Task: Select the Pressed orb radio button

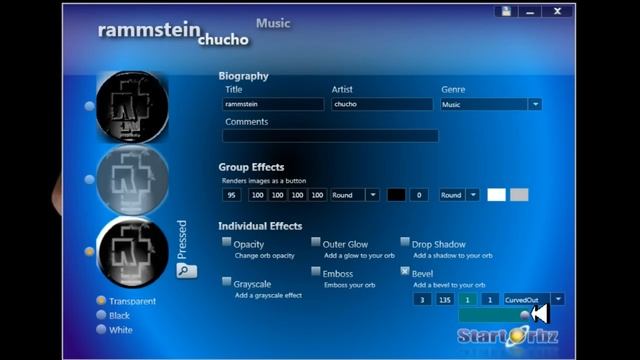Action: pos(89,251)
